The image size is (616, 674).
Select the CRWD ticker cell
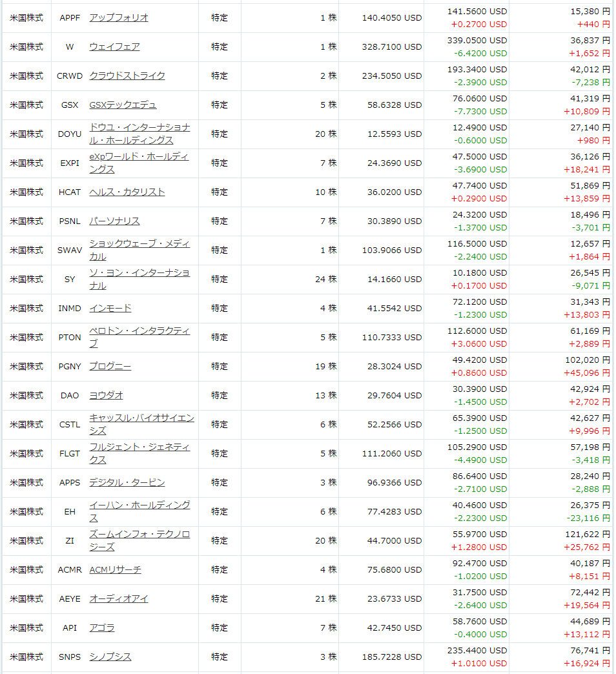click(70, 76)
